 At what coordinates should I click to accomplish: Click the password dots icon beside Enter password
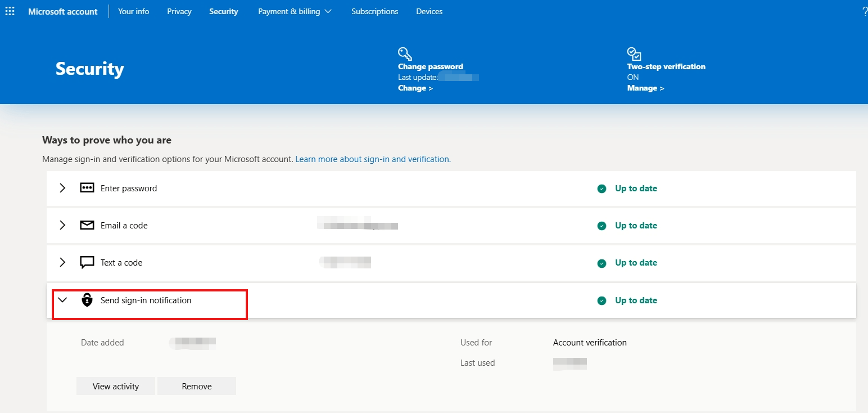coord(87,187)
